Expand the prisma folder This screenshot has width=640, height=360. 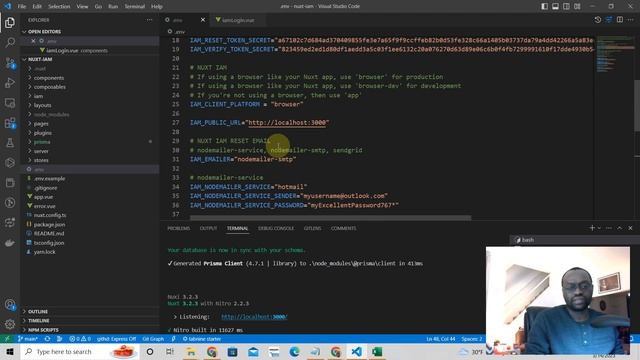(42, 142)
